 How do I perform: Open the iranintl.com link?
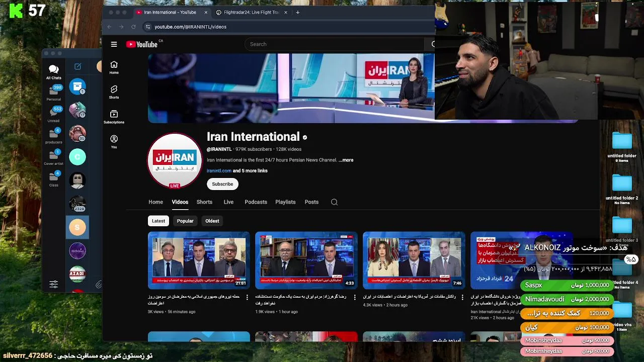[219, 171]
